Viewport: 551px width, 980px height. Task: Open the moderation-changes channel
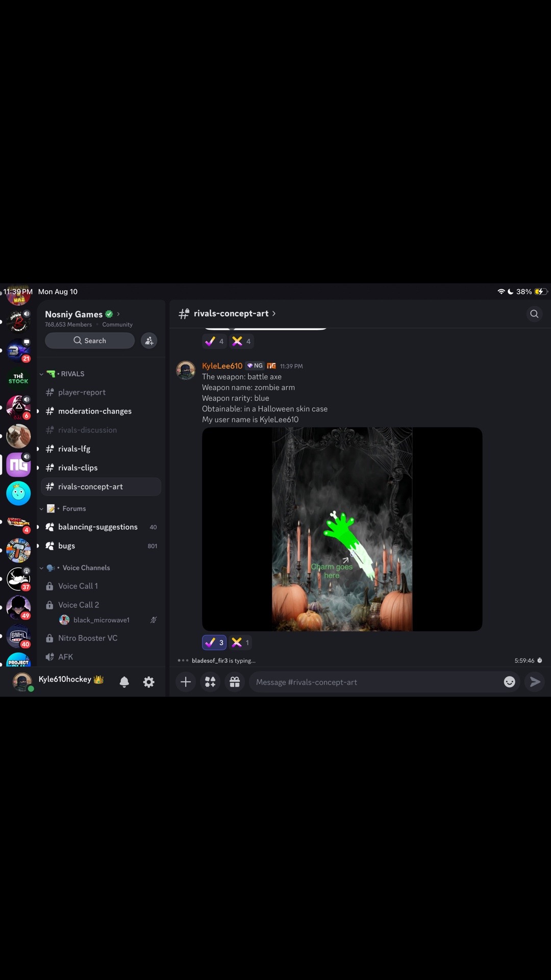101,411
